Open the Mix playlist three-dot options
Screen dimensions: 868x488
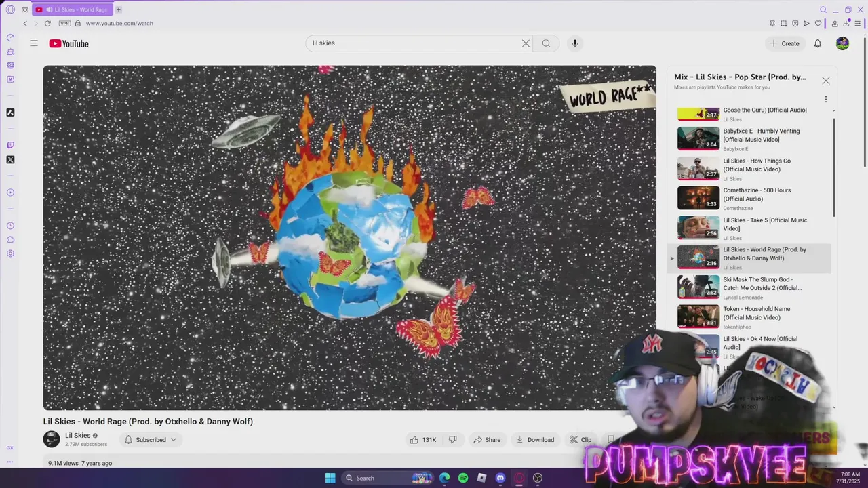tap(825, 99)
